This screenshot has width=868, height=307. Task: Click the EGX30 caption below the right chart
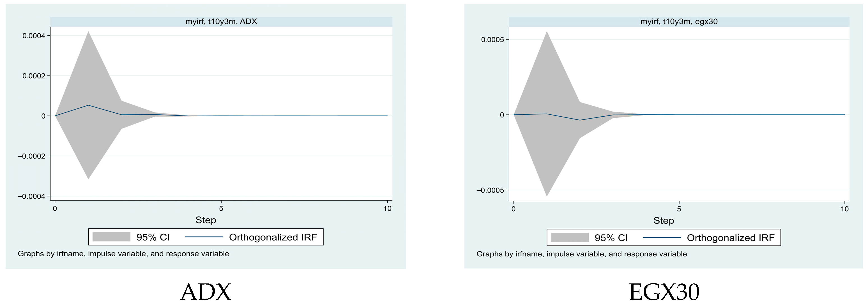(x=664, y=292)
